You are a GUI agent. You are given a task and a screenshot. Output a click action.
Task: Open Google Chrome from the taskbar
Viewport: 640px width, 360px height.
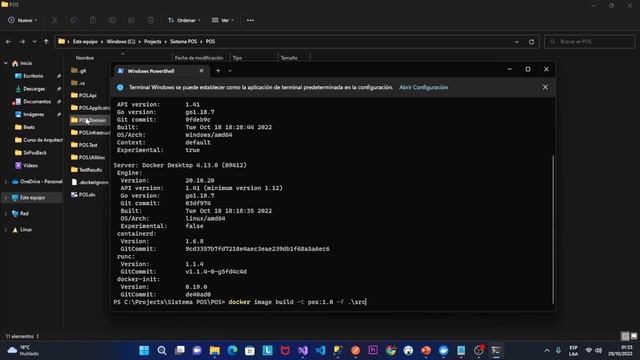click(x=391, y=351)
